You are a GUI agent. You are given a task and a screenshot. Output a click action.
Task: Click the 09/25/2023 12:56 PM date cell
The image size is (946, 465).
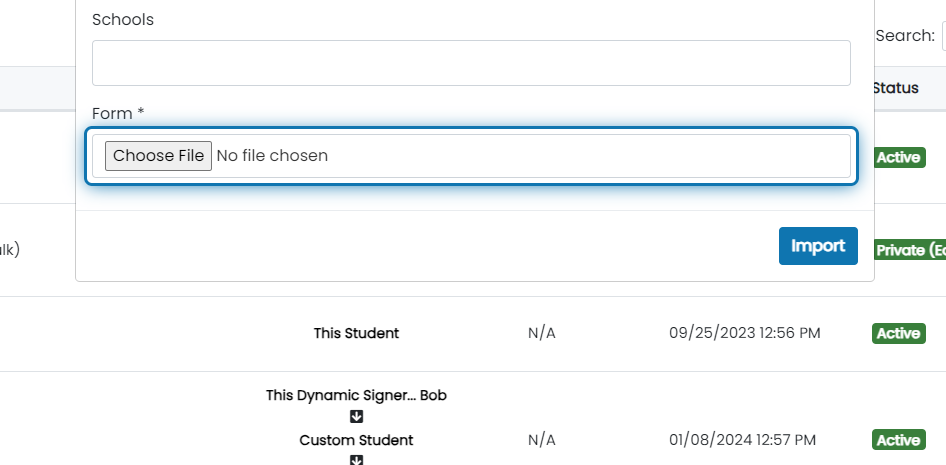coord(744,333)
